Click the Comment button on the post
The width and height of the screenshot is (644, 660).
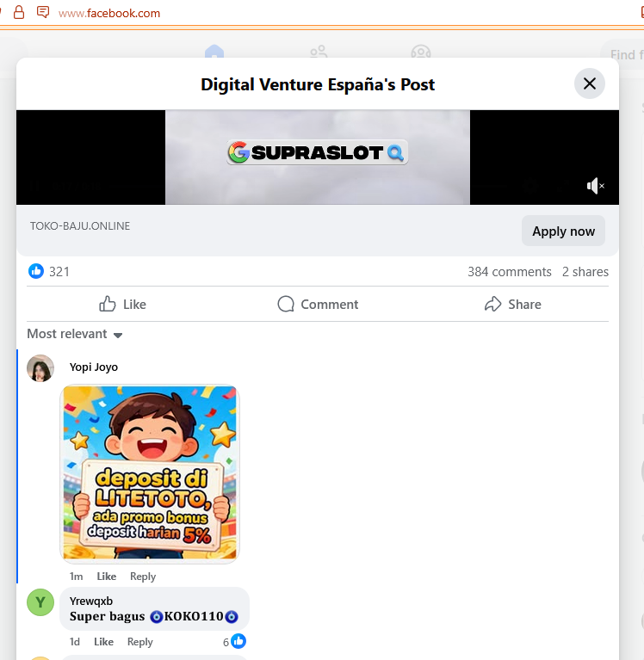(318, 304)
